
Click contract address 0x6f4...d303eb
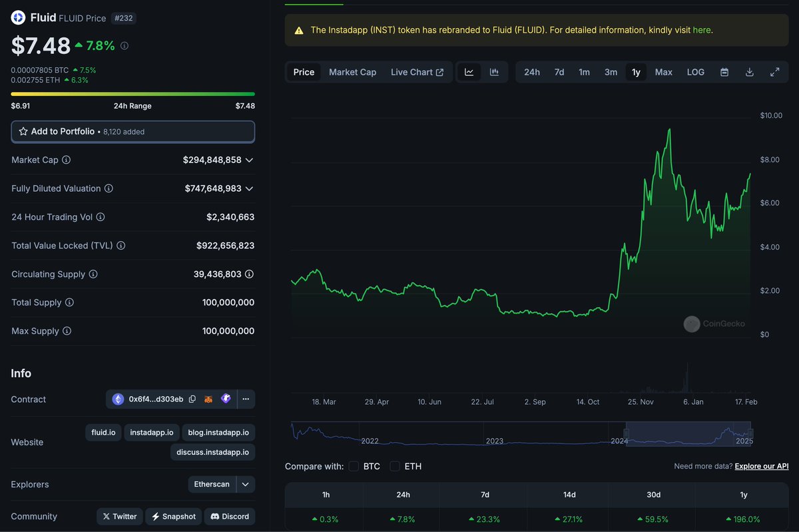pyautogui.click(x=156, y=399)
